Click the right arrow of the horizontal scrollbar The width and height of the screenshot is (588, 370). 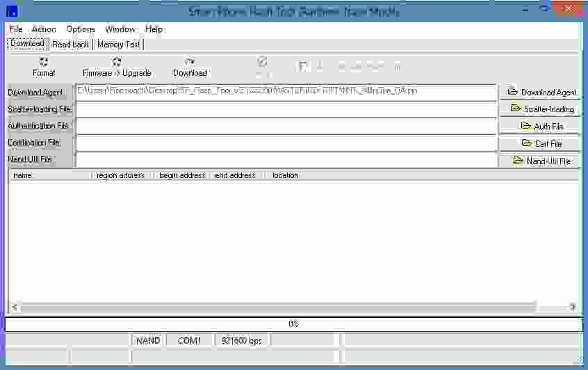coord(573,307)
